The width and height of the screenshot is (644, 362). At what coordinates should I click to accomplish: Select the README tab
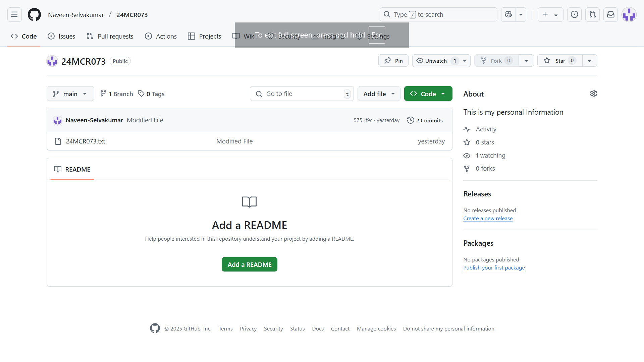coord(72,169)
